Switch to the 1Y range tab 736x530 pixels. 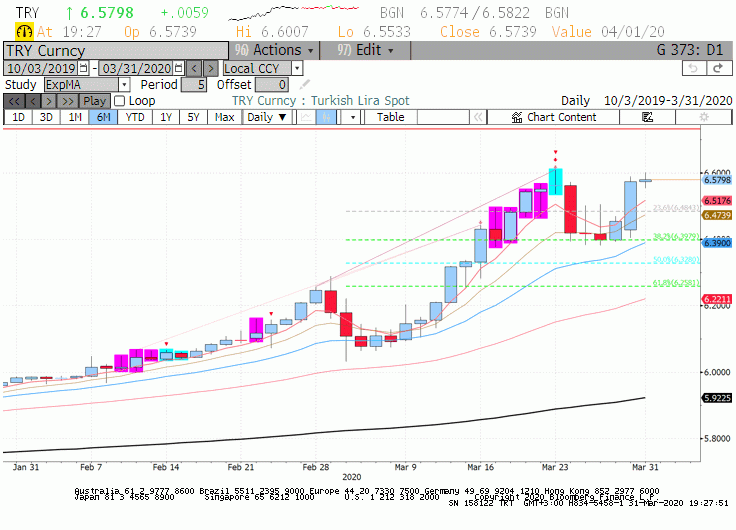166,117
